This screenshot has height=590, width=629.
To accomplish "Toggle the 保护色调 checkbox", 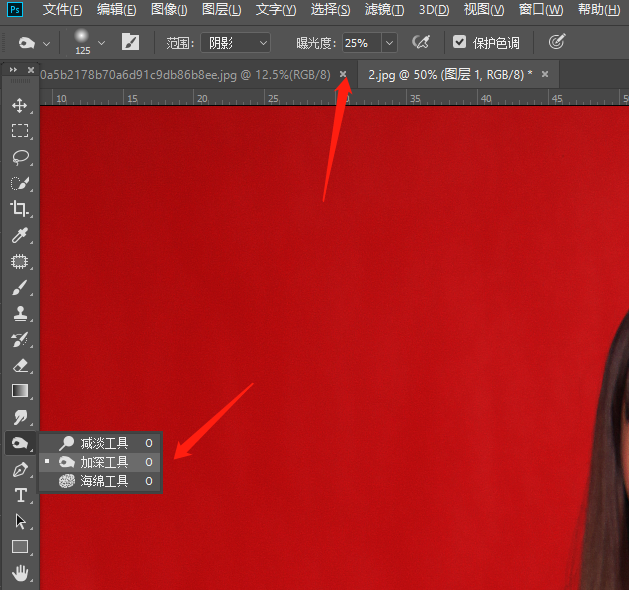I will coord(460,43).
